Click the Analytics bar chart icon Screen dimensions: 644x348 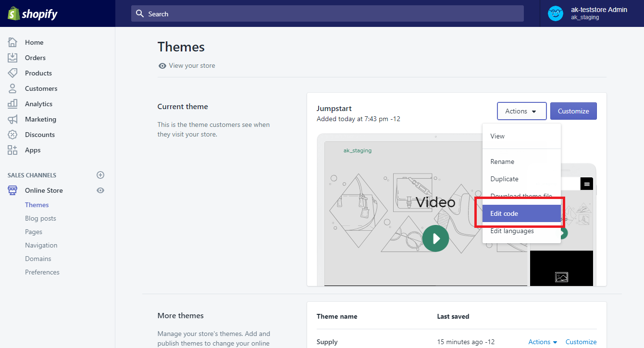click(x=12, y=104)
